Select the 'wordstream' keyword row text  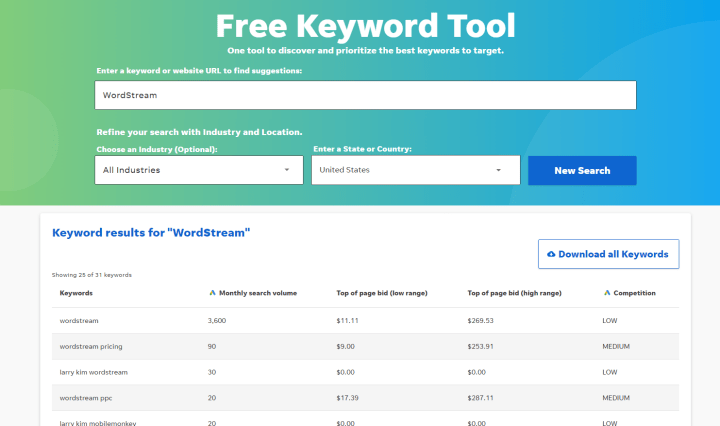point(79,320)
